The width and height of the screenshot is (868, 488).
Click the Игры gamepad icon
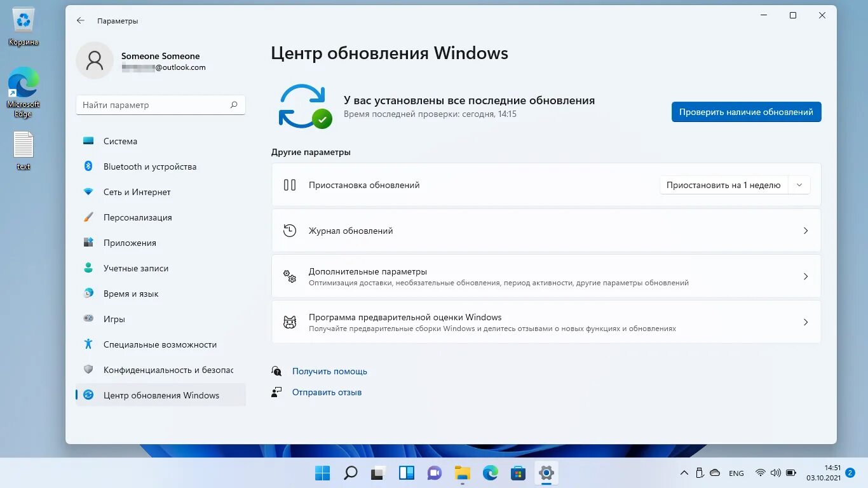tap(88, 319)
